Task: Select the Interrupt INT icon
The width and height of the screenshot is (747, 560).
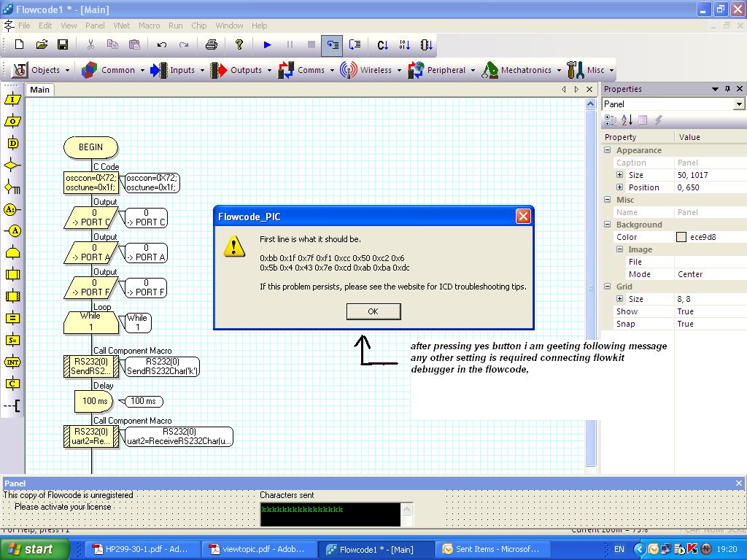Action: click(12, 362)
